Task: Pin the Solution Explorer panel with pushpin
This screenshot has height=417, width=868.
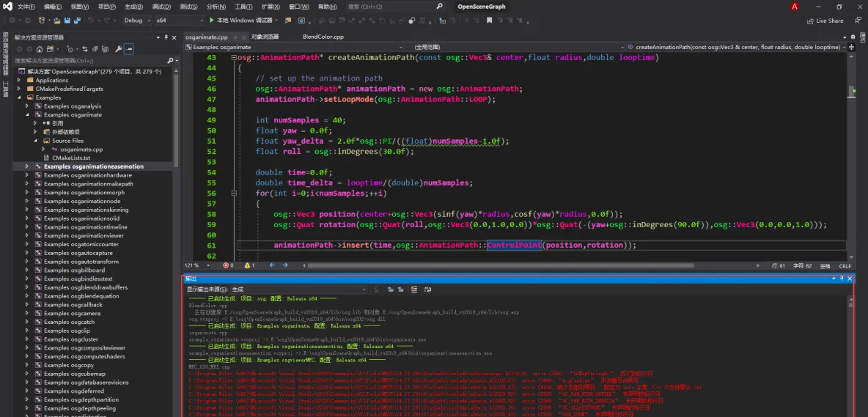Action: tap(166, 37)
